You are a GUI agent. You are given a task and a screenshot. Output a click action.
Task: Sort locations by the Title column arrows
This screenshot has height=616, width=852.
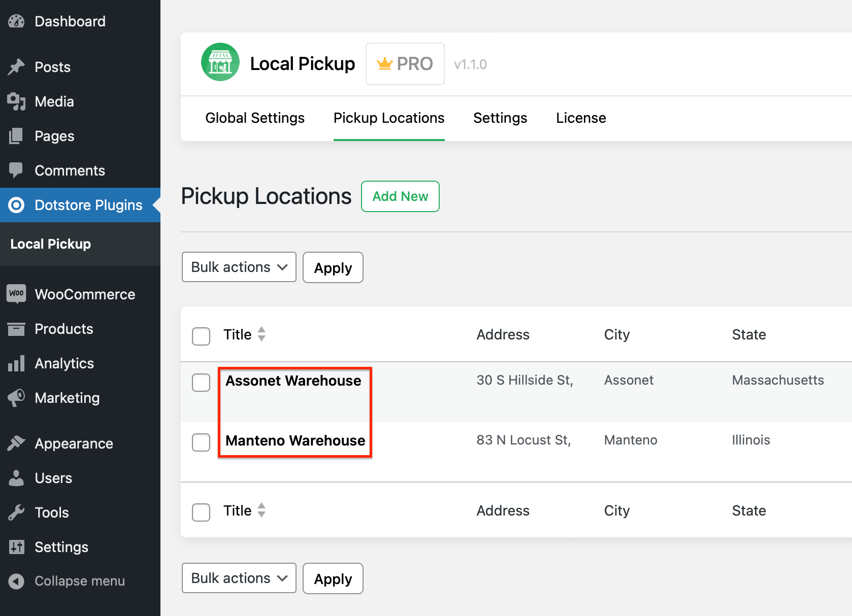click(261, 334)
